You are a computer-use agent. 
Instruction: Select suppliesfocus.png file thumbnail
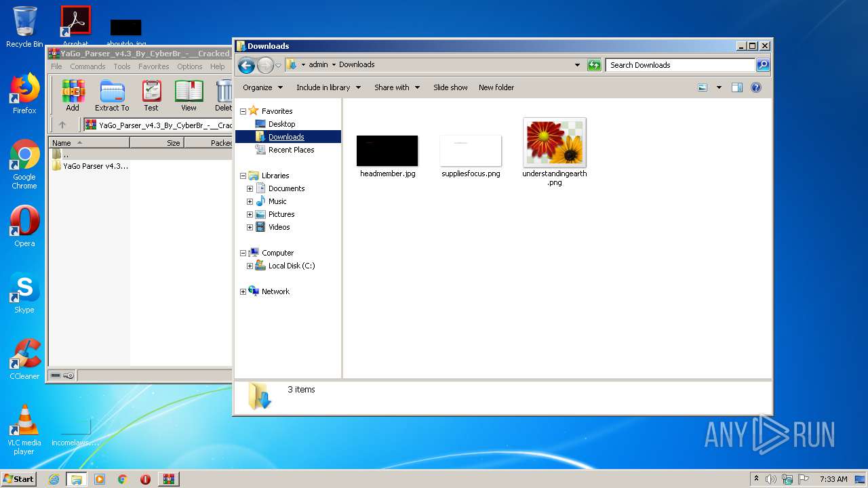point(471,150)
